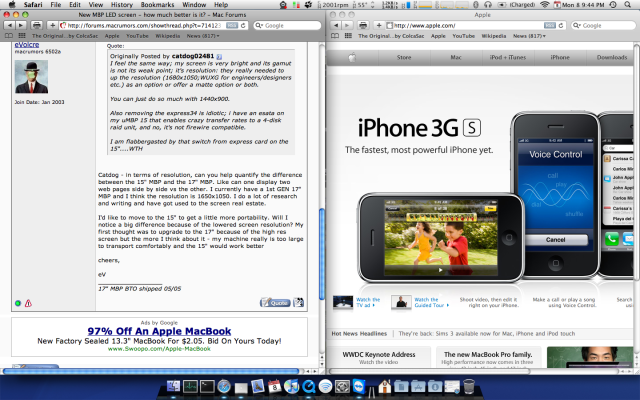This screenshot has height=400, width=640.
Task: Launch QuickTime Player from the Dock
Action: point(309,386)
